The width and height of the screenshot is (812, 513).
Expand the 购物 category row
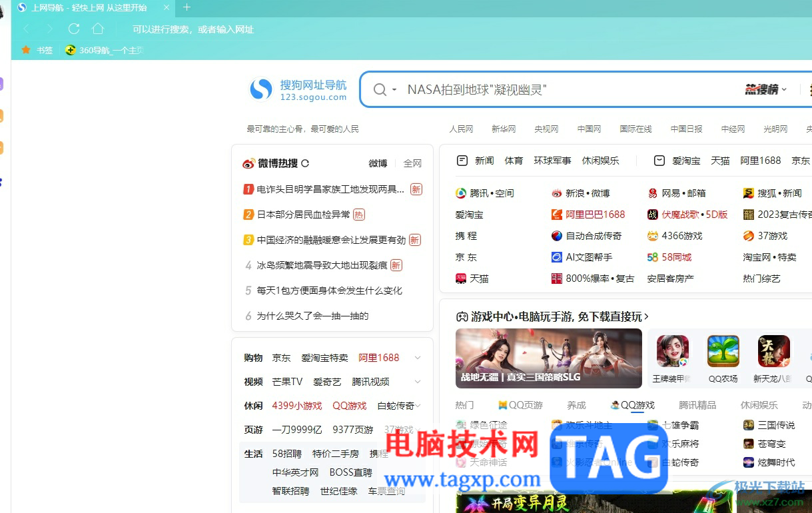(418, 358)
